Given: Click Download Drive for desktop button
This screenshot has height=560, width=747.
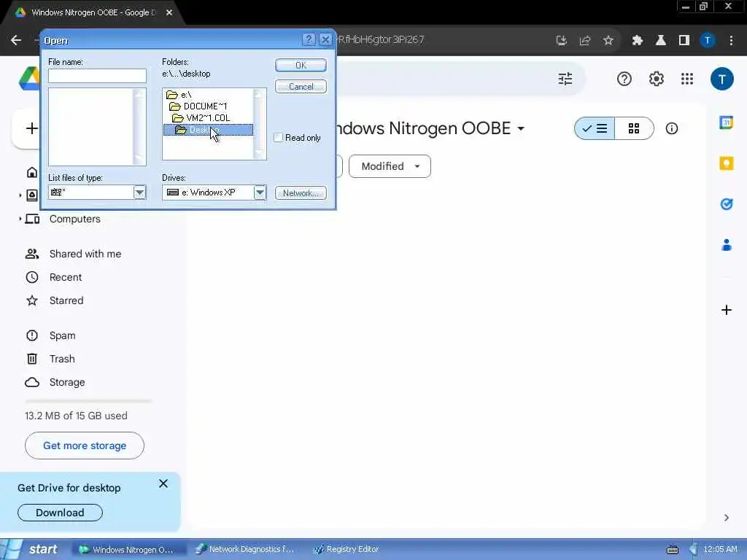Looking at the screenshot, I should [x=60, y=513].
